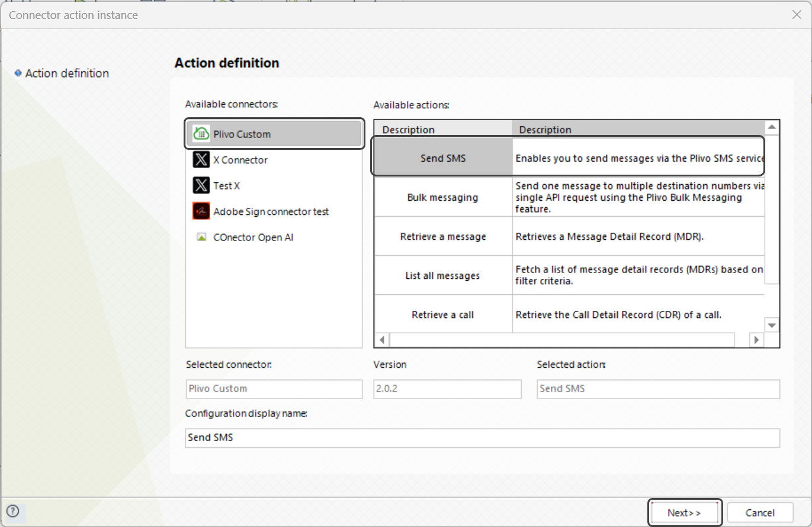This screenshot has height=527, width=812.
Task: Click the Bulk messaging description cell
Action: pos(638,197)
